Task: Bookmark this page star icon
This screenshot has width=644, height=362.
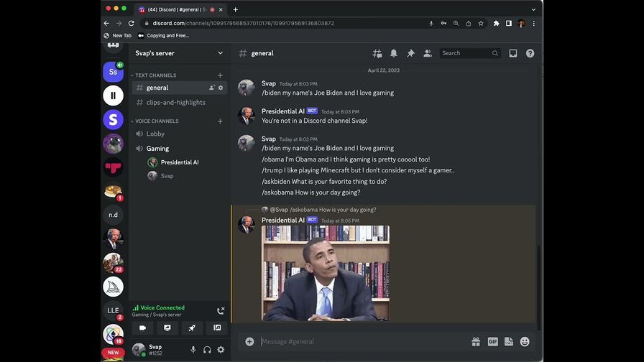Action: 481,24
